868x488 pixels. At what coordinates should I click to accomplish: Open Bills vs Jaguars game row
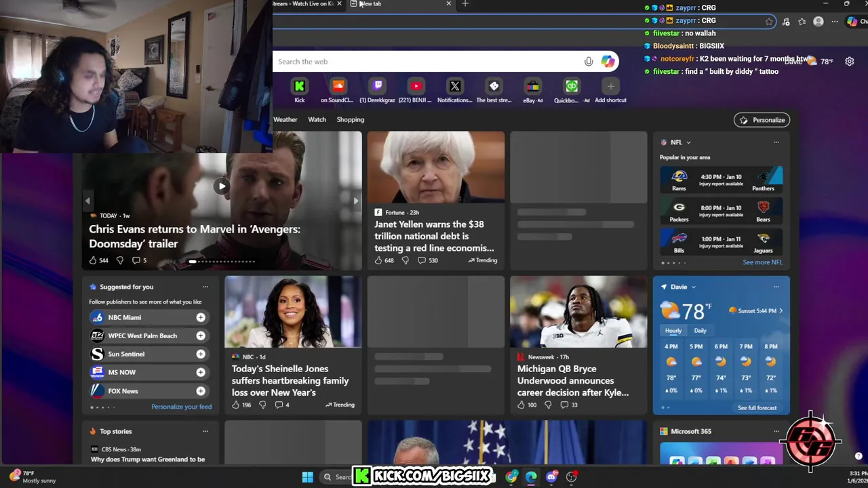721,242
